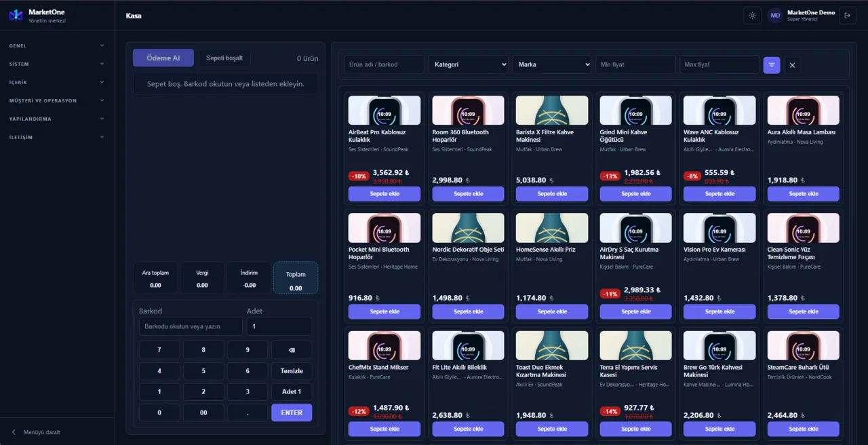Click the Adet quantity field
Image resolution: width=868 pixels, height=445 pixels.
tap(279, 326)
